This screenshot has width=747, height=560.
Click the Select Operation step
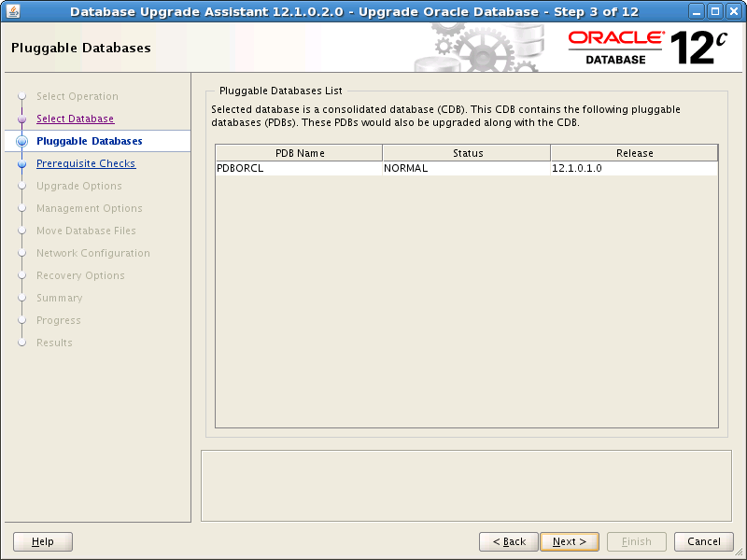[78, 96]
